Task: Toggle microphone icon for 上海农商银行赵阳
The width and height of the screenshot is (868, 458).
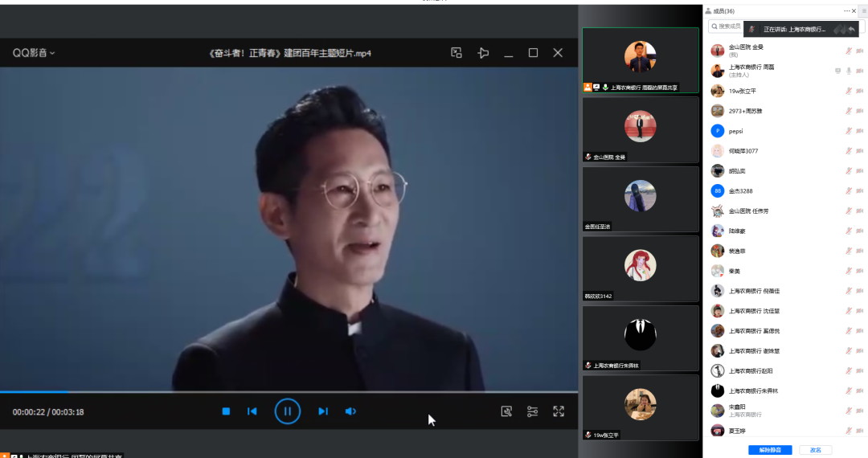Action: click(848, 370)
